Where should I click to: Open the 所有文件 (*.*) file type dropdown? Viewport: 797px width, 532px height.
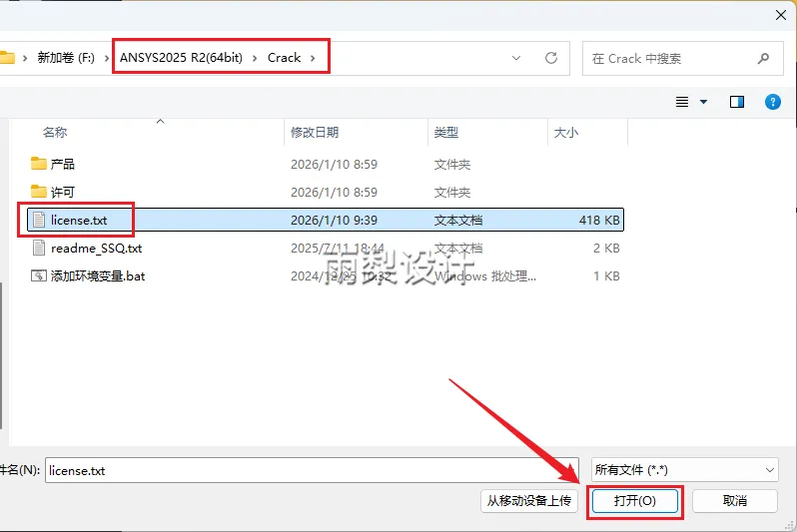point(685,470)
